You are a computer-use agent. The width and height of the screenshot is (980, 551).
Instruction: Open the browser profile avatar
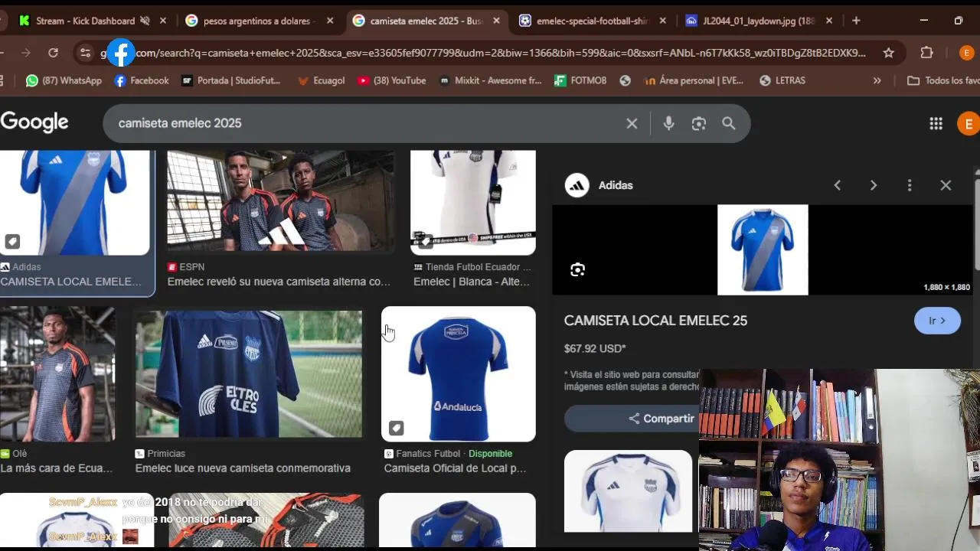point(966,53)
